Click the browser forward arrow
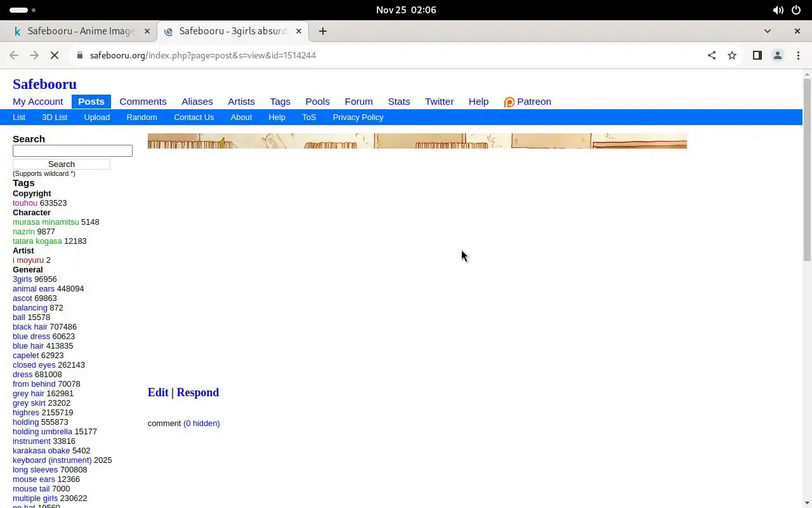Screen dimensions: 812x508 click(x=34, y=55)
